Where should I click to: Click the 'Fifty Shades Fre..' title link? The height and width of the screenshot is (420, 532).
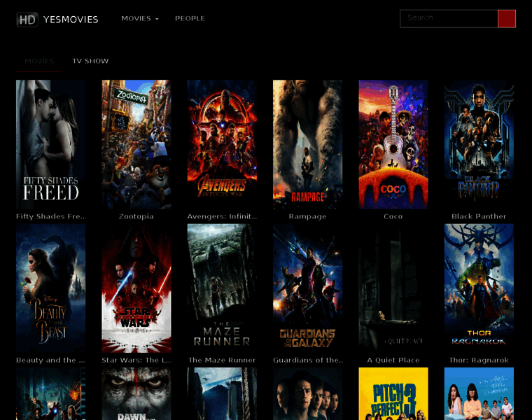(x=51, y=216)
